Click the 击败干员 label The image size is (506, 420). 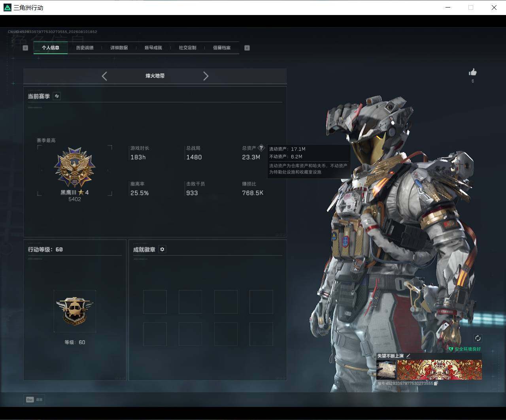click(196, 184)
